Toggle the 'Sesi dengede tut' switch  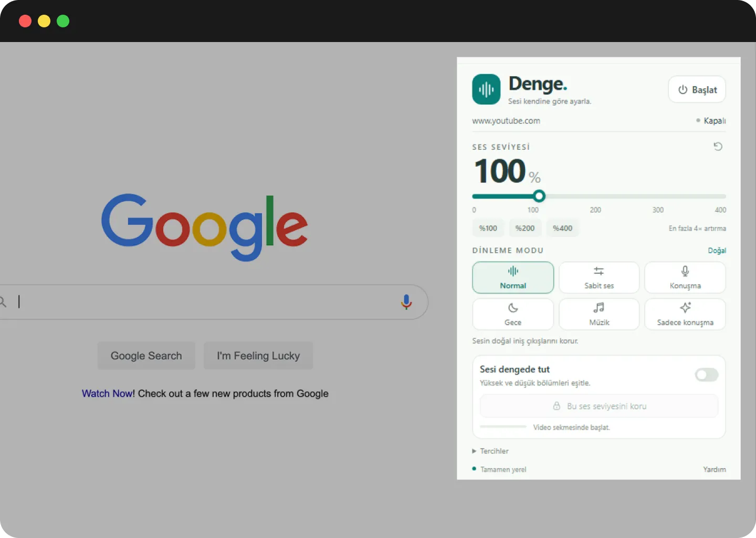coord(707,375)
